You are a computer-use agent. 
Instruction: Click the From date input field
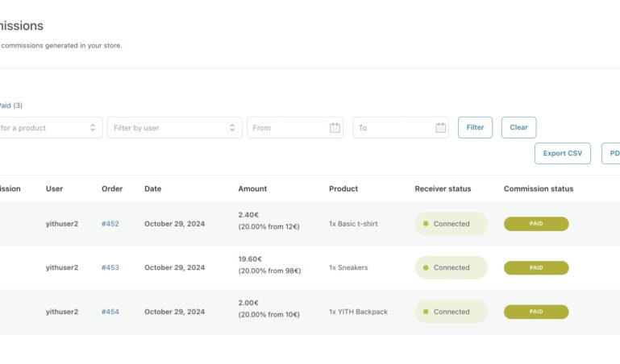click(286, 128)
